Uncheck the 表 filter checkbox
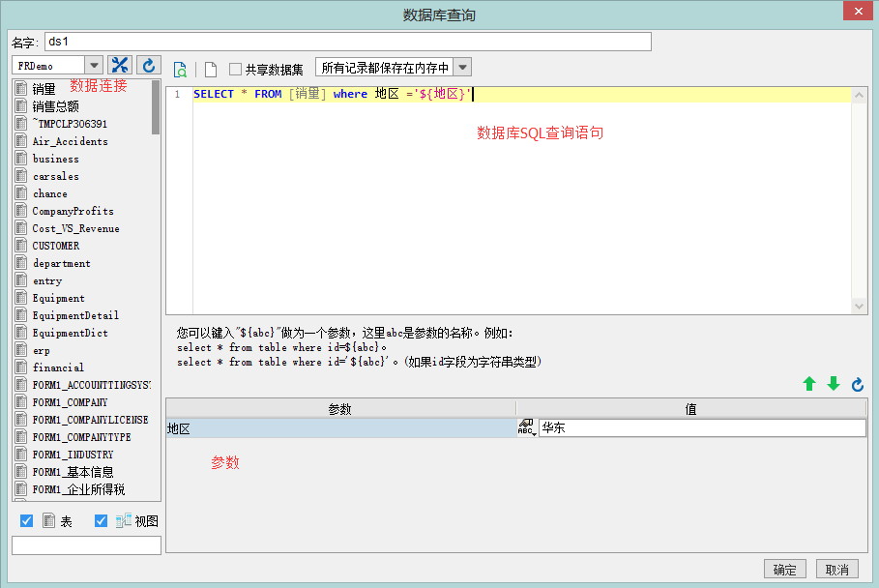 (x=26, y=520)
